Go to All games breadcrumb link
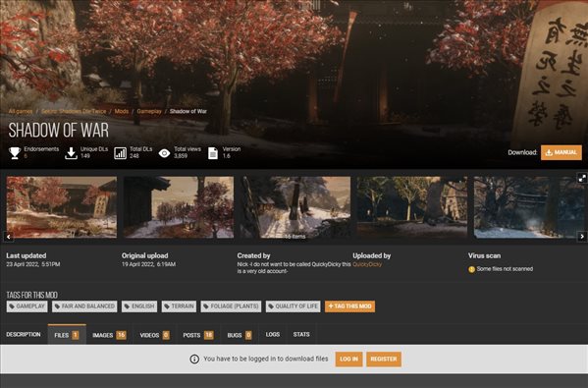 pyautogui.click(x=21, y=111)
